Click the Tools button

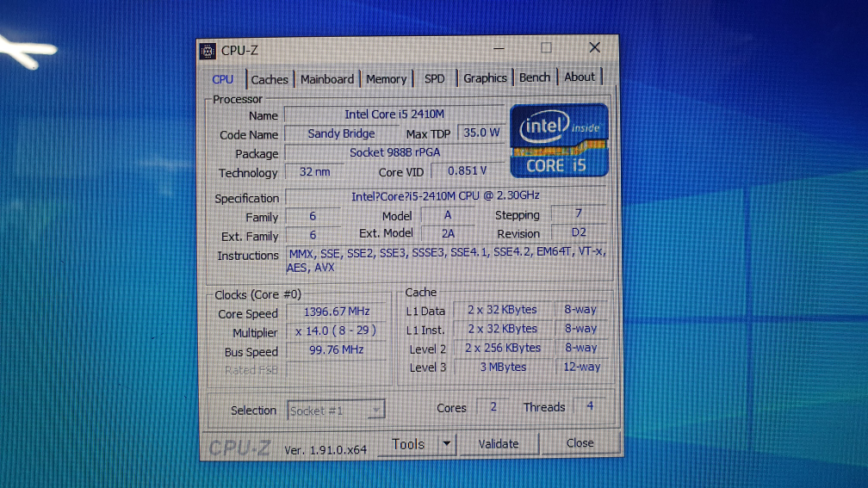pos(408,444)
